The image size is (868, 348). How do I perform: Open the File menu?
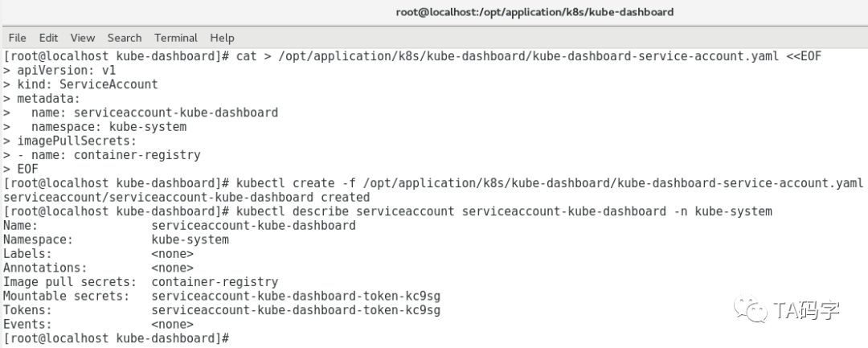pyautogui.click(x=17, y=38)
